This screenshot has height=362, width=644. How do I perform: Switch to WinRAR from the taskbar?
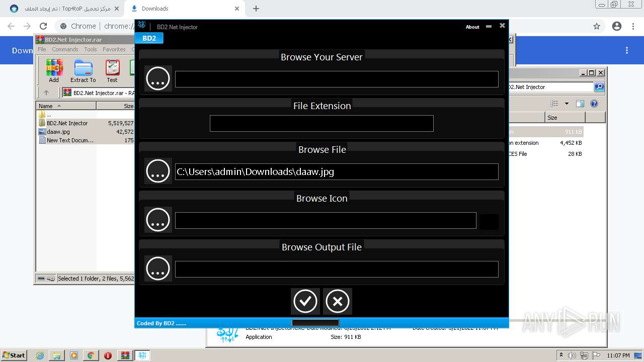[125, 355]
